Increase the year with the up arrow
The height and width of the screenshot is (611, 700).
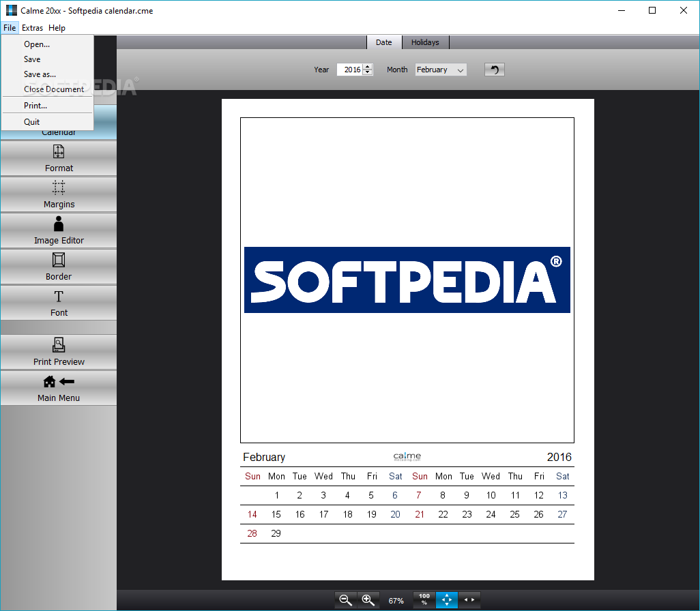tap(368, 67)
